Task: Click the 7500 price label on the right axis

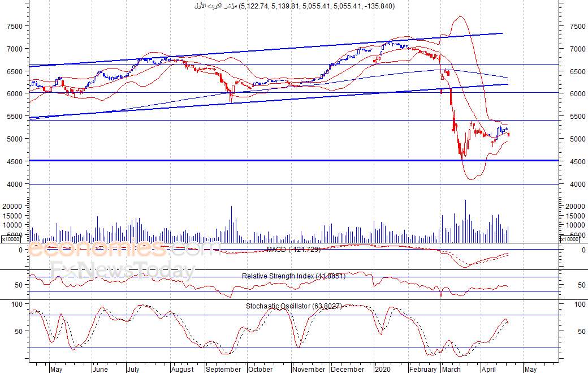Action: tap(577, 26)
